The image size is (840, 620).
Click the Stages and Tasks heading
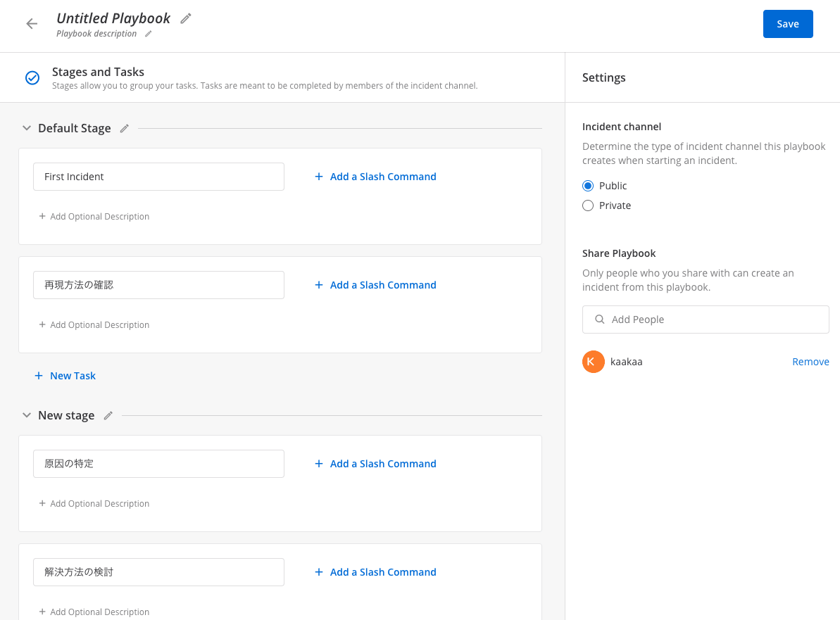[x=98, y=72]
